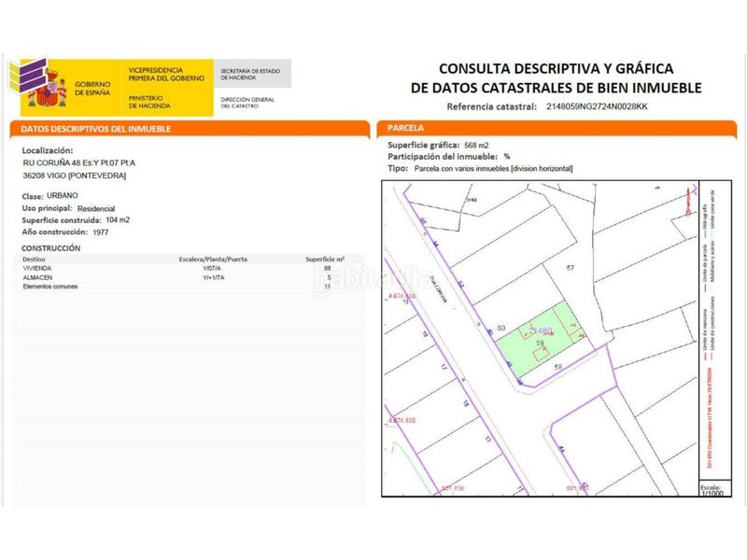The height and width of the screenshot is (560, 747).
Task: Select the orange DATOS DESCRIPTIVOS header bar
Action: (187, 131)
